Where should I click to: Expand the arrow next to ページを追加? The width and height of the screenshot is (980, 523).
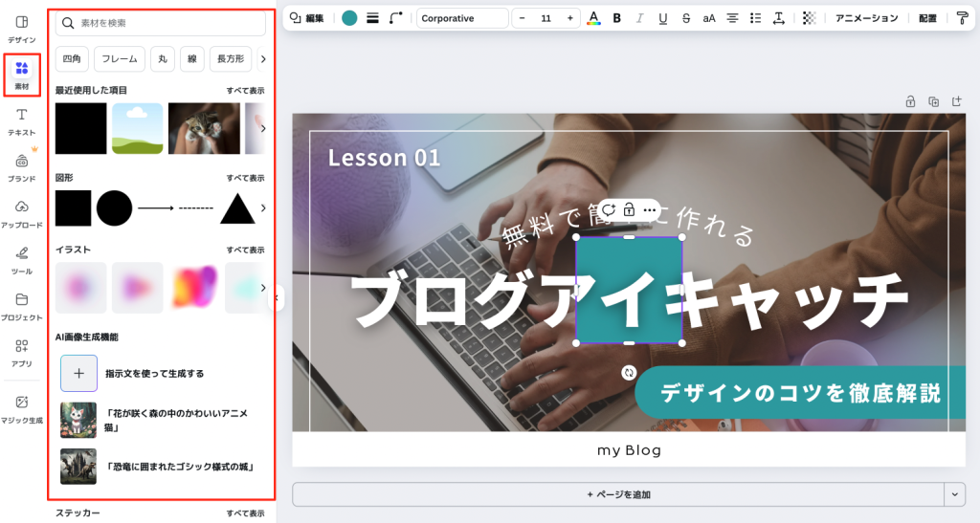point(954,494)
